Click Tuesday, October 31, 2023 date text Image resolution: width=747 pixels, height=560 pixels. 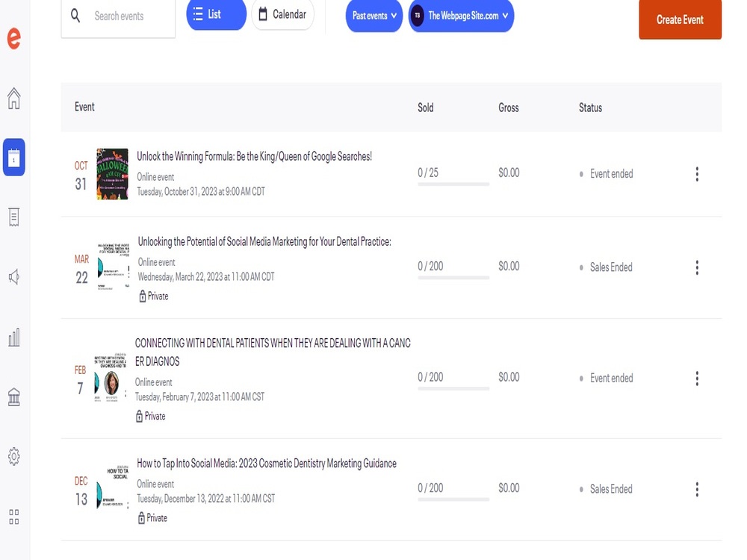coord(200,191)
